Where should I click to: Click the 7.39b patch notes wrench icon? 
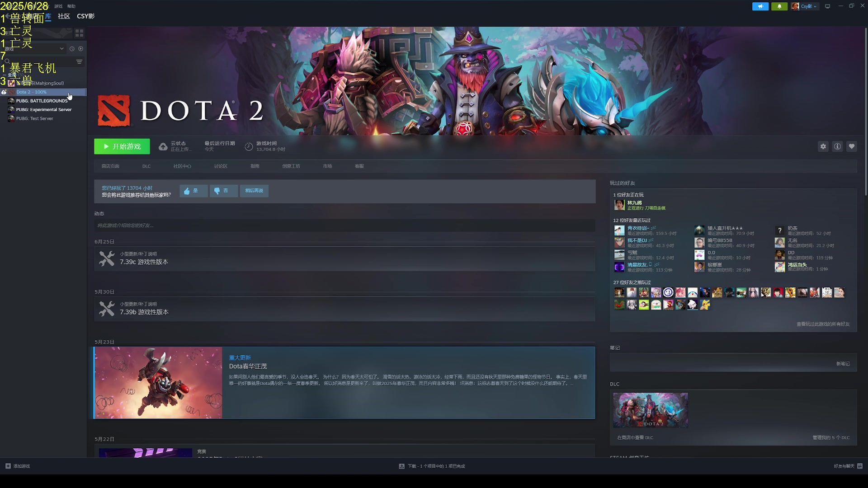(107, 309)
